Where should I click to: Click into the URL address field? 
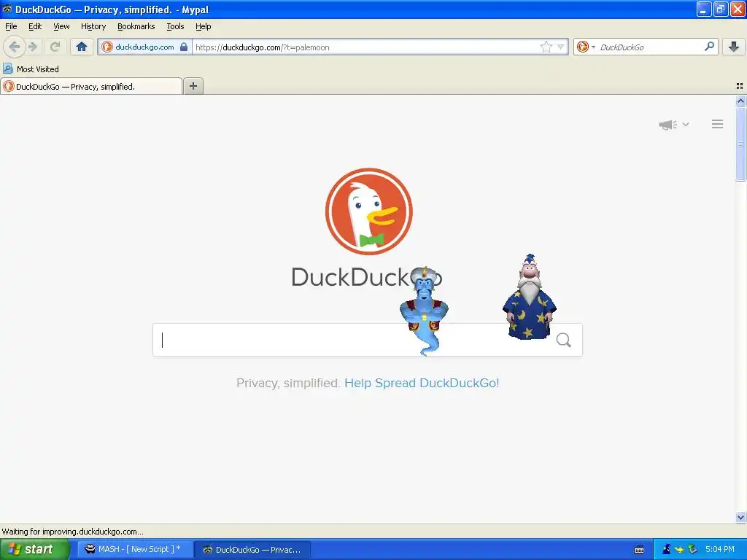coord(365,47)
